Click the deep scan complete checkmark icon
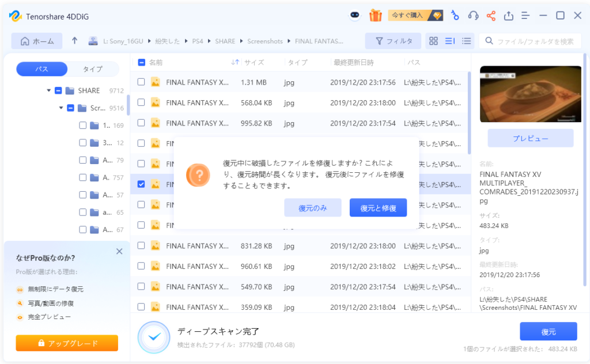This screenshot has height=364, width=590. pyautogui.click(x=154, y=337)
